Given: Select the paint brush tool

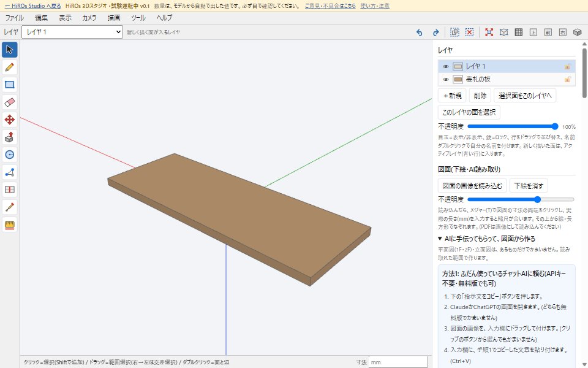Looking at the screenshot, I should pos(10,207).
